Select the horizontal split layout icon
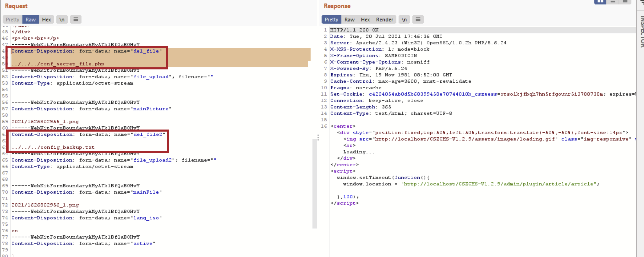 point(613,2)
